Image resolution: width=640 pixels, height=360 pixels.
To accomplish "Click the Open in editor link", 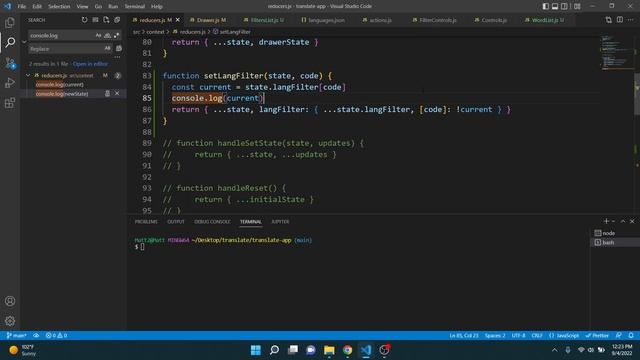I will click(x=90, y=64).
